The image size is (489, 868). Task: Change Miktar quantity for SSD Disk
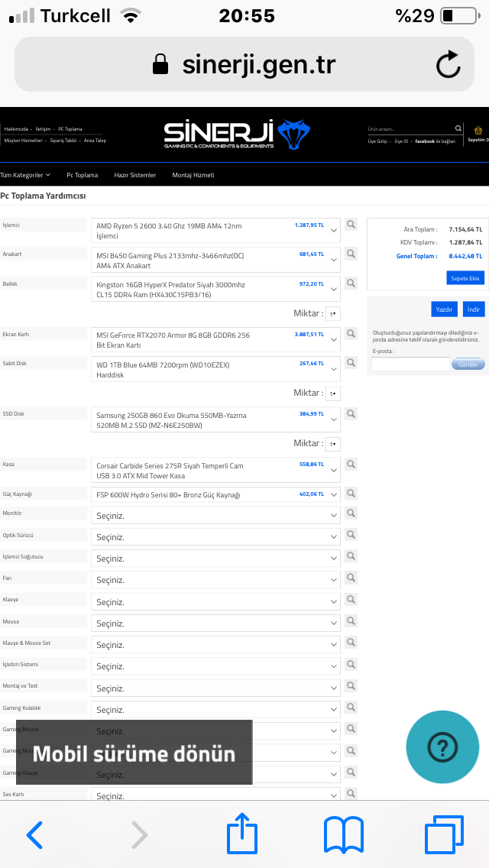333,444
